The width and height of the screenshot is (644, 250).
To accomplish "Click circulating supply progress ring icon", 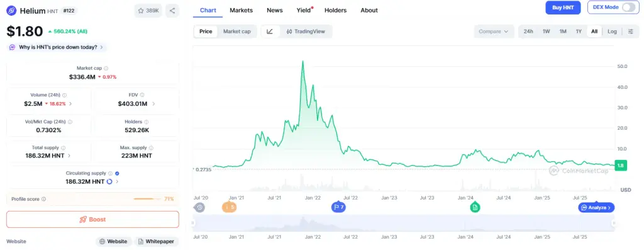I will pyautogui.click(x=109, y=181).
